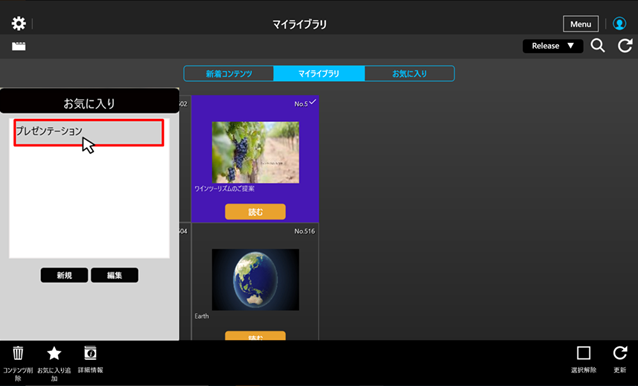Open 詳細情報 details icon
Image resolution: width=638 pixels, height=386 pixels.
[90, 353]
